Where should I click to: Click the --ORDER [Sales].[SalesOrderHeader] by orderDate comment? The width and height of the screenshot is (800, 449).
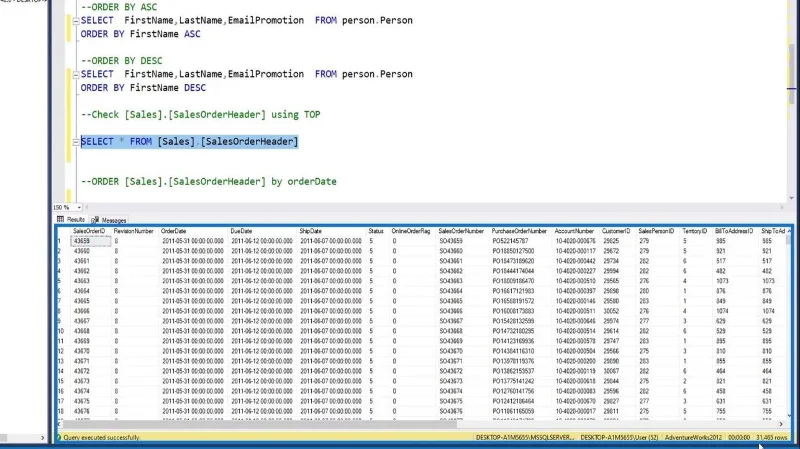coord(209,182)
